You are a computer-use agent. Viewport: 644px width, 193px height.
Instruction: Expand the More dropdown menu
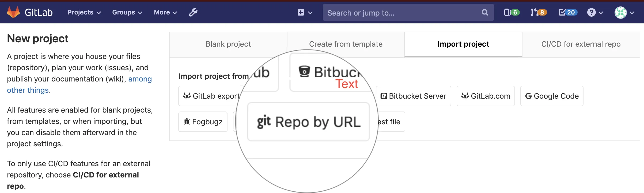(165, 12)
